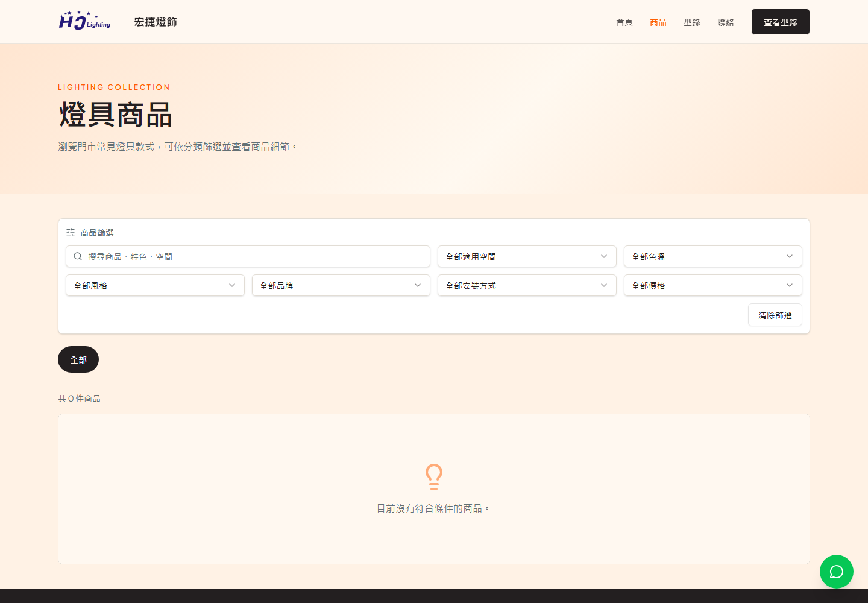Screen dimensions: 868x603
Task: Click the 目前沒有符合條件的商品 message
Action: [x=433, y=508]
